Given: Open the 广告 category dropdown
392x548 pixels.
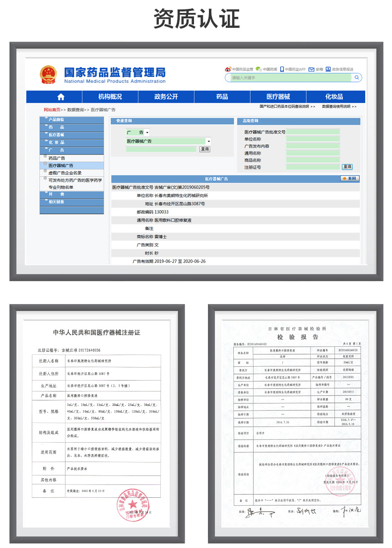Looking at the screenshot, I should tap(137, 133).
